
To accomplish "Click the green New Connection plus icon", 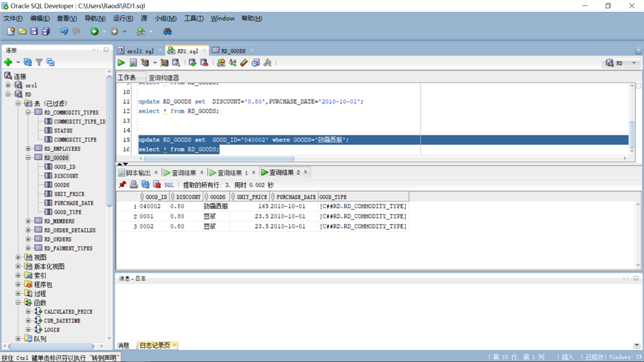I will click(x=8, y=62).
